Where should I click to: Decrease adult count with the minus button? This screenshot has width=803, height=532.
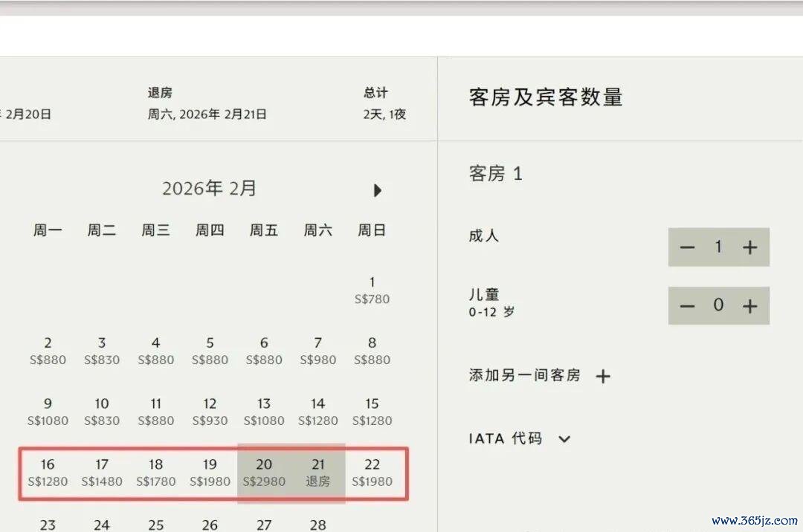pos(687,247)
